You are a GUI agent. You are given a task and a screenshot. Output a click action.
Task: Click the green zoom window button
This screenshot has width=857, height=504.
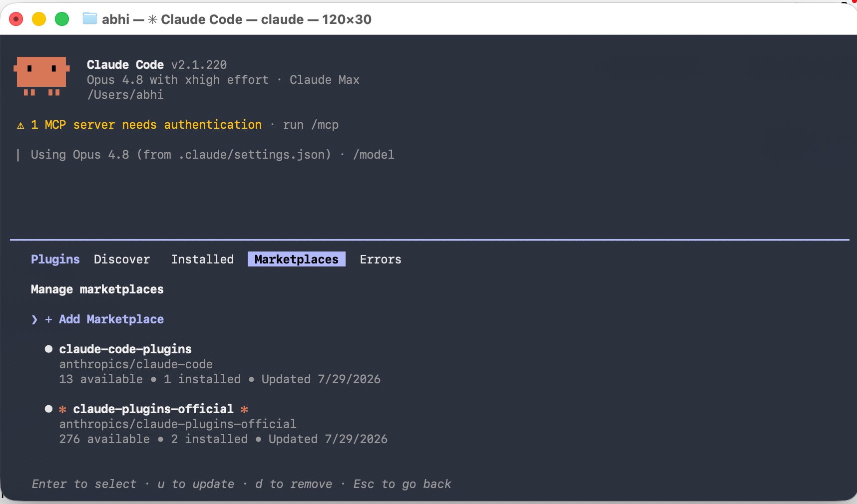[62, 19]
